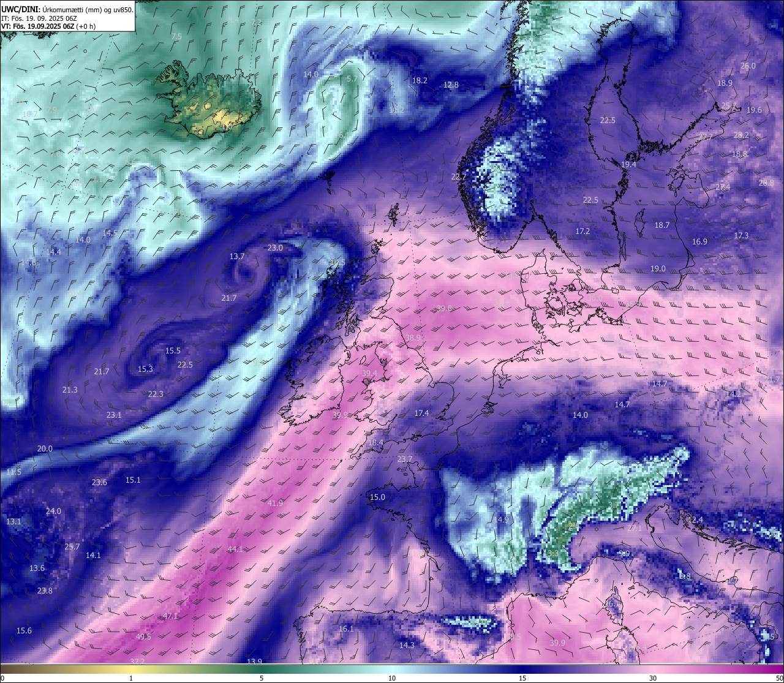Click the "30" label on the color scale
This screenshot has height=683, width=784.
click(x=653, y=678)
